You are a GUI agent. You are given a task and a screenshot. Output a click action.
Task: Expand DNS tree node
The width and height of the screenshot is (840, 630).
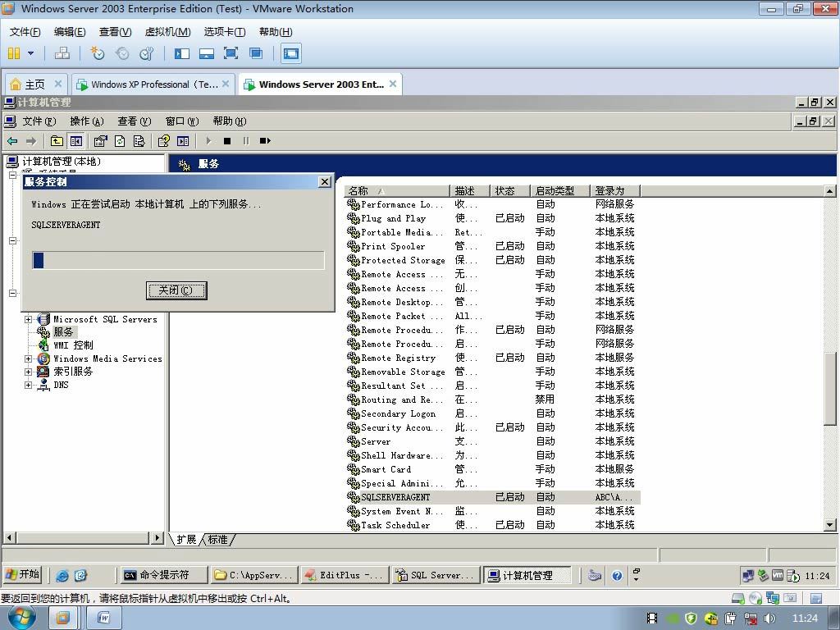(x=29, y=386)
